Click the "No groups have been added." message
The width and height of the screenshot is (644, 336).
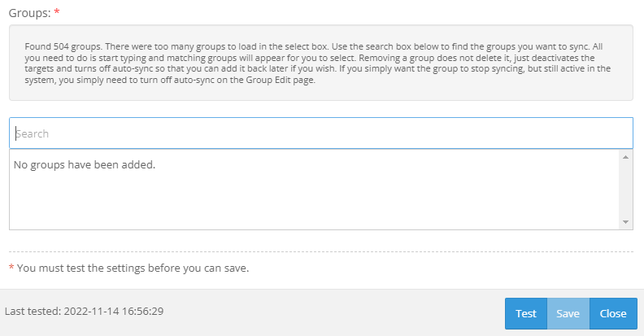(85, 165)
